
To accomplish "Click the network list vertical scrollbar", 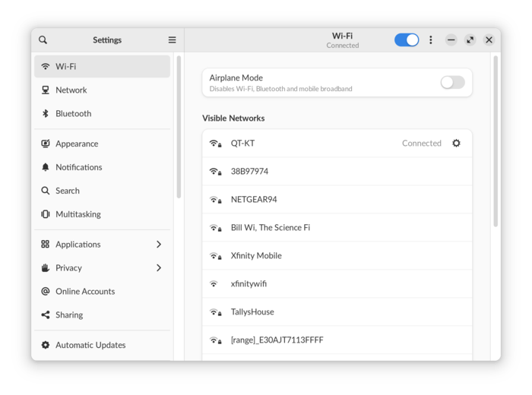I will tap(496, 141).
